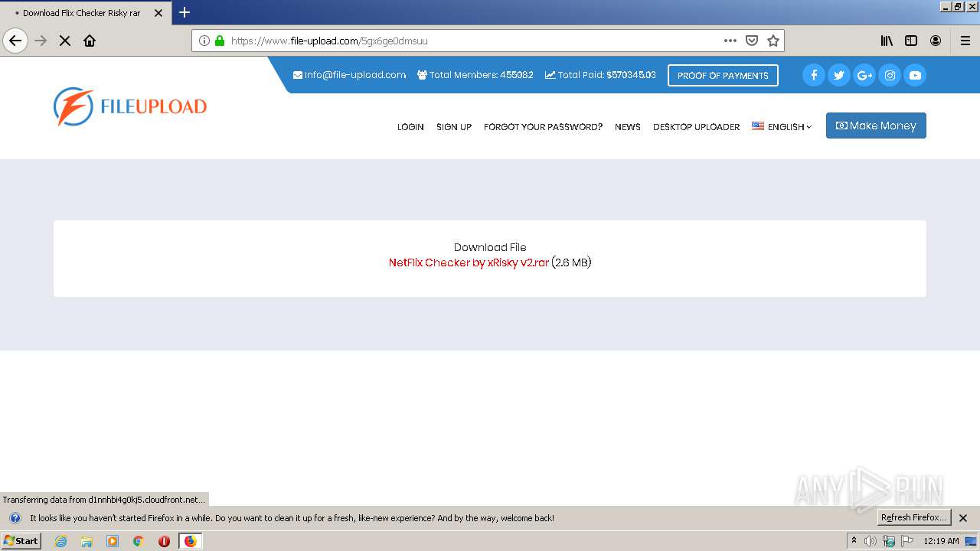
Task: Bookmark this page with the star
Action: [x=773, y=41]
